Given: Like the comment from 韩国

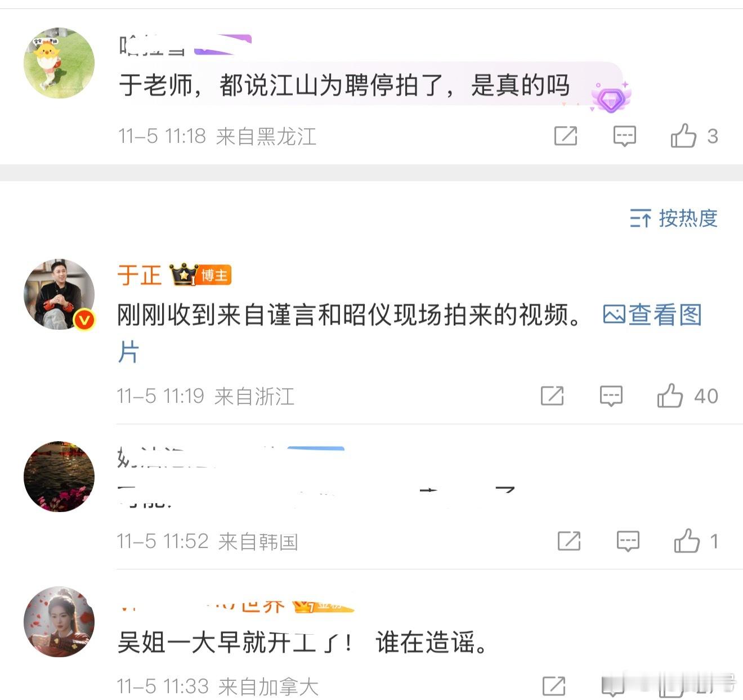Looking at the screenshot, I should pyautogui.click(x=687, y=541).
